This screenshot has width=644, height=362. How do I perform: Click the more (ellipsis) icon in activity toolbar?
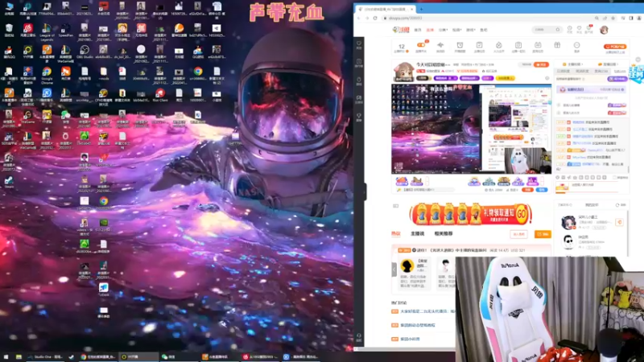coord(576,47)
